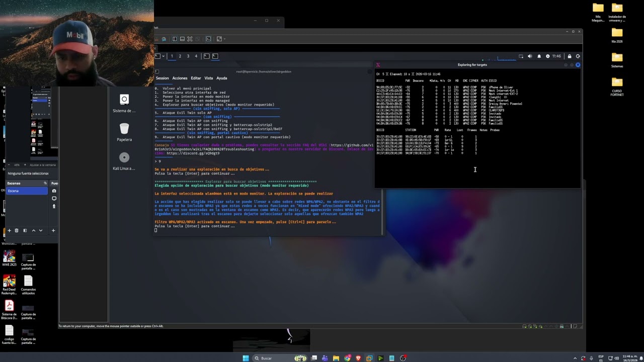Open the Vista menu in terminal
This screenshot has width=644, height=362.
pyautogui.click(x=208, y=78)
